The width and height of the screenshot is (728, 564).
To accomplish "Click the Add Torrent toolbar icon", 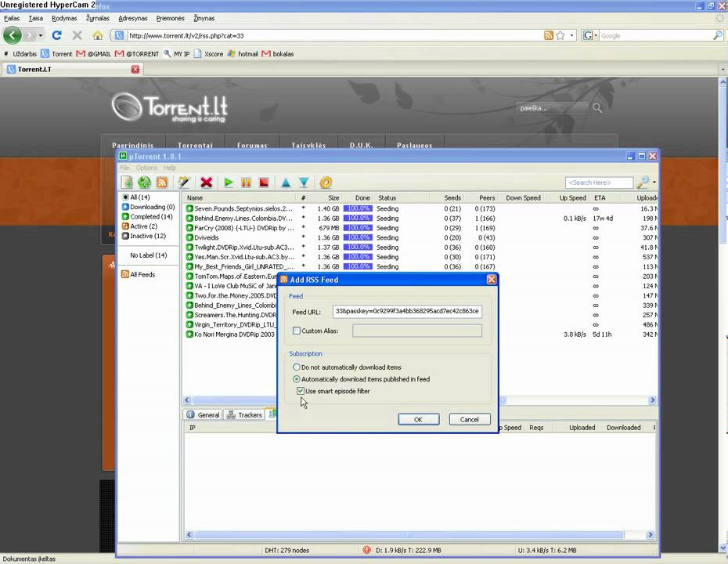I will pyautogui.click(x=128, y=183).
